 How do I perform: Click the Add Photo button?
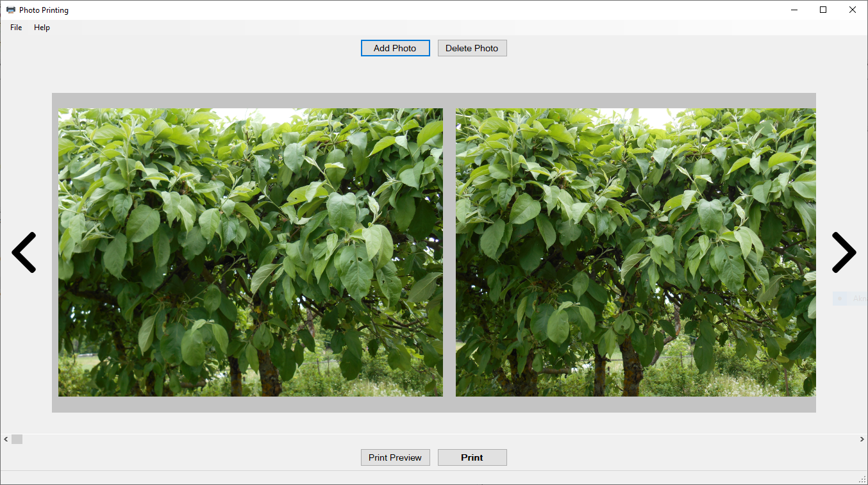pyautogui.click(x=395, y=48)
